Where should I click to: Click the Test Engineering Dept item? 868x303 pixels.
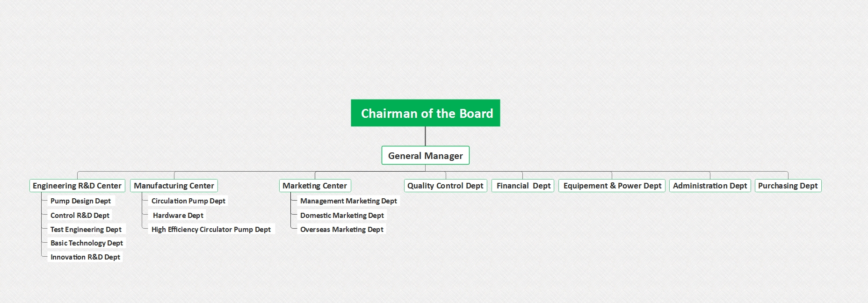(x=86, y=229)
